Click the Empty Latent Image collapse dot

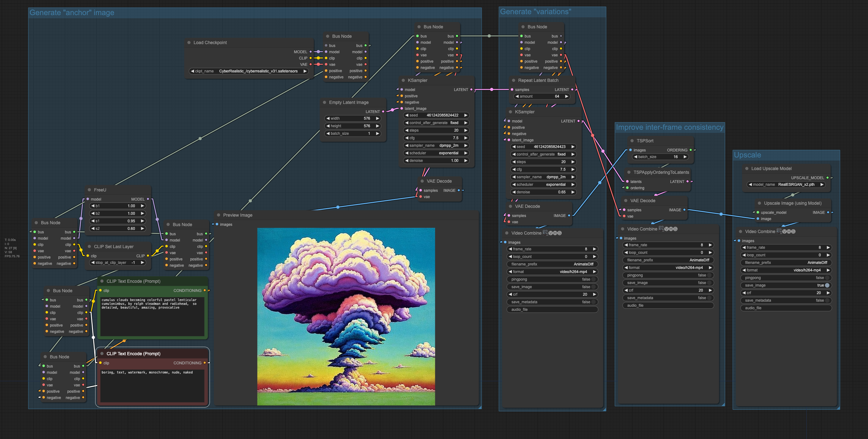[325, 102]
